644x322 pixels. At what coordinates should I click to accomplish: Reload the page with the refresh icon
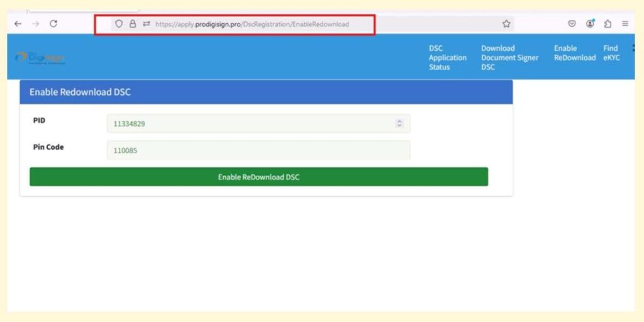[53, 24]
